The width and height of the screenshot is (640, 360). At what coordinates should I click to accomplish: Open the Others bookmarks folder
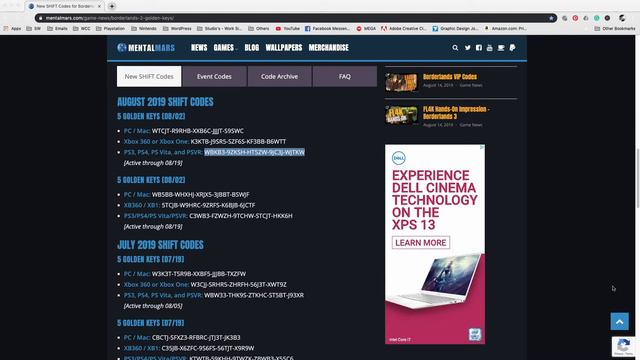point(259,29)
